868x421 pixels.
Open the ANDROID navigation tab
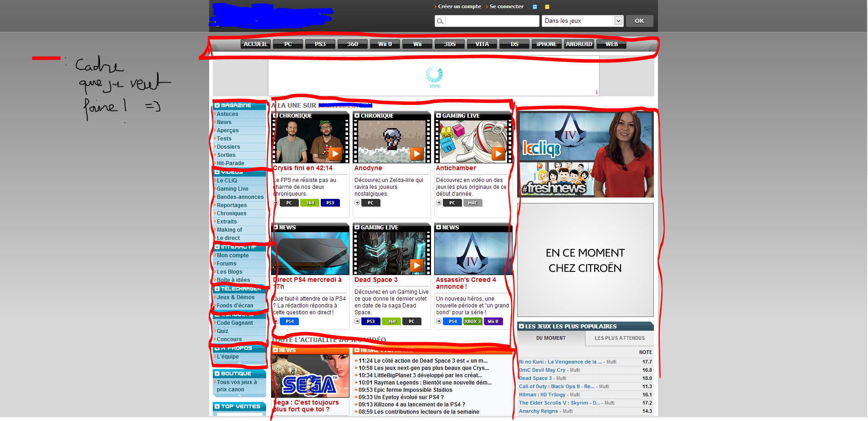(579, 44)
